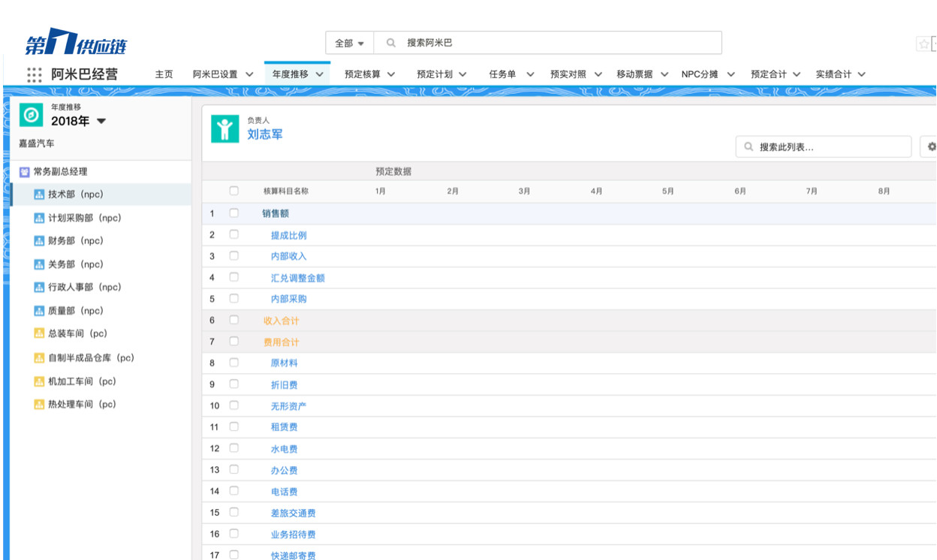
Task: Check the box for 提成比例 row
Action: tap(234, 235)
